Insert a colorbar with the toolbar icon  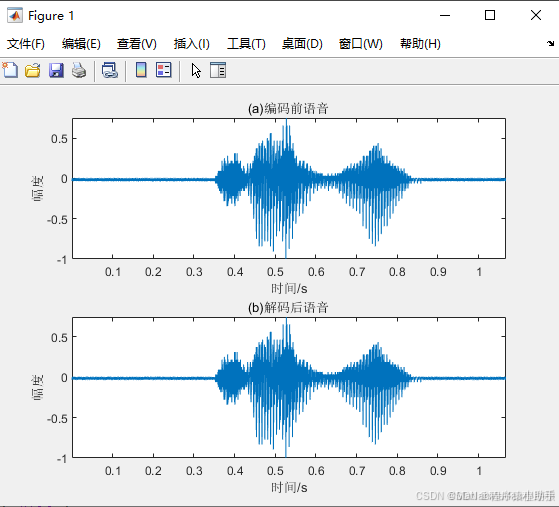(141, 70)
